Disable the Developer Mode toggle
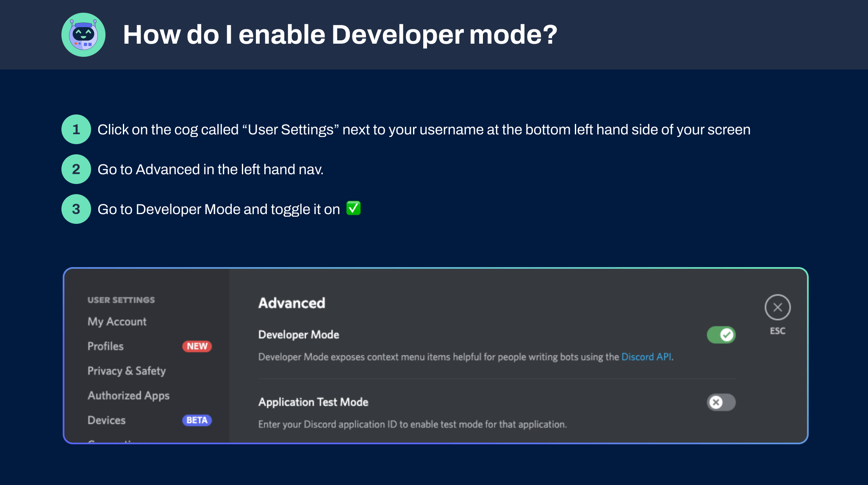This screenshot has height=485, width=868. pyautogui.click(x=721, y=335)
